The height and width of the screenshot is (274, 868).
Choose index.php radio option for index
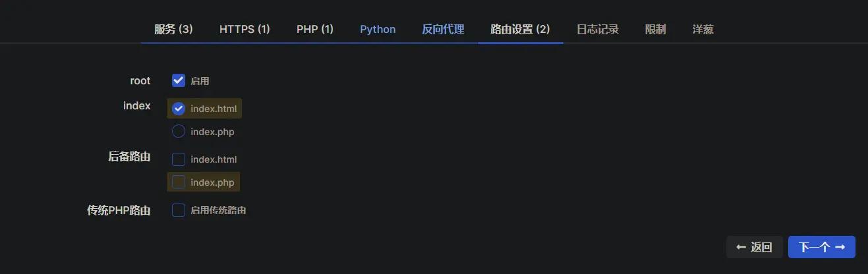[x=178, y=132]
